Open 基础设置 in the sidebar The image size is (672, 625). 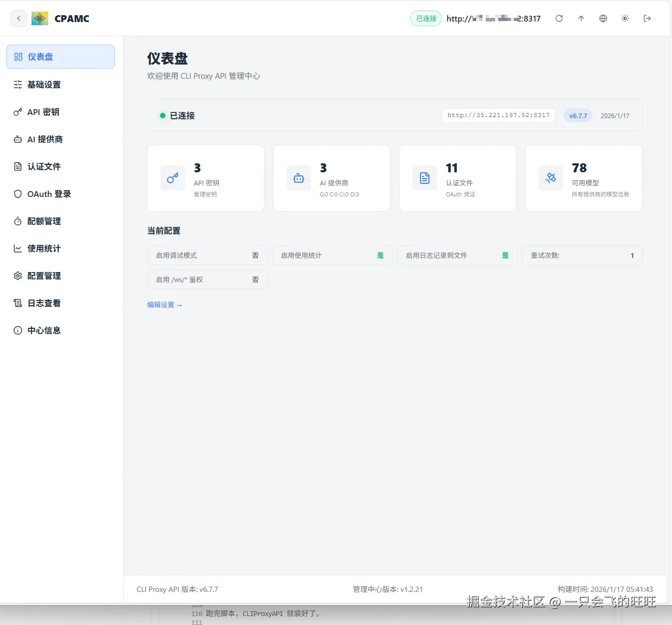click(60, 85)
